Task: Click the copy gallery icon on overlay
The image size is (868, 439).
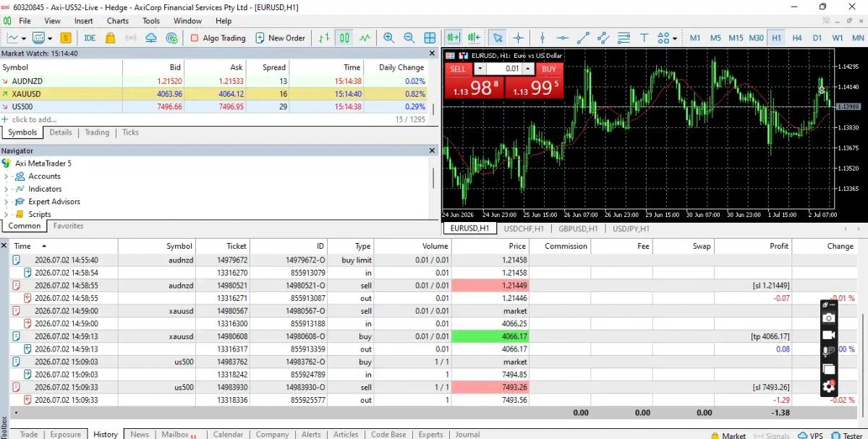Action: pyautogui.click(x=829, y=370)
